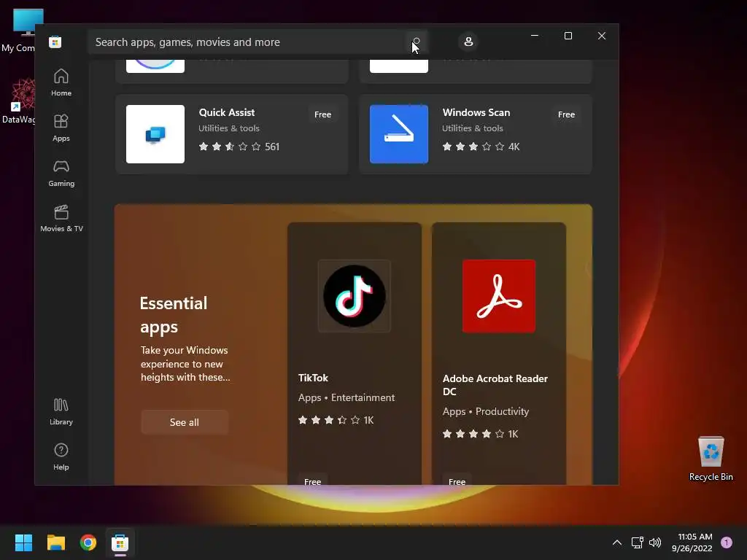Screen dimensions: 747x560
Task: Click See all in Essential apps
Action: point(185,422)
